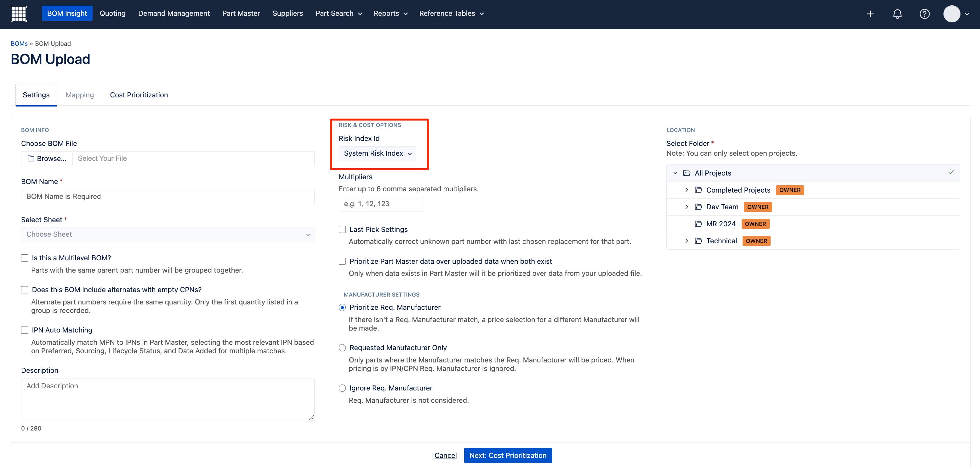Click Next: Cost Prioritization button

click(508, 455)
